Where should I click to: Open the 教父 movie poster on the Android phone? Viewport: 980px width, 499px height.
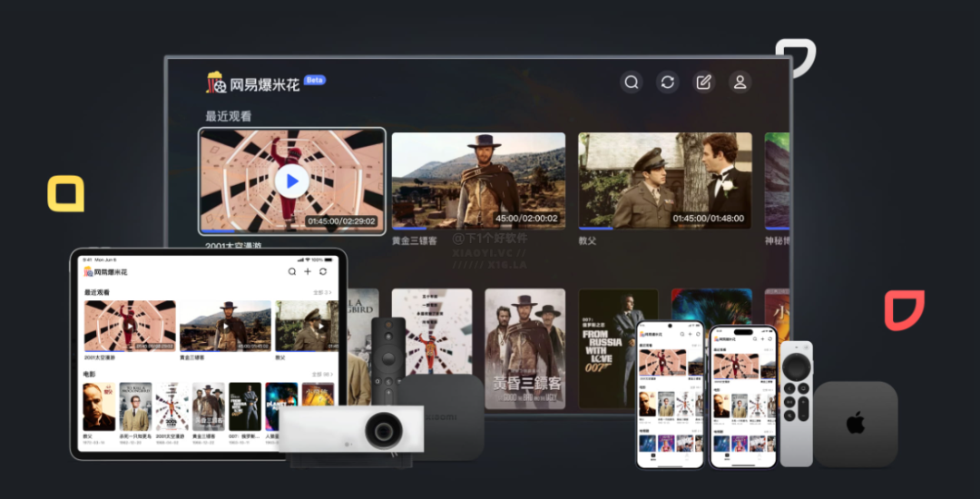[648, 404]
